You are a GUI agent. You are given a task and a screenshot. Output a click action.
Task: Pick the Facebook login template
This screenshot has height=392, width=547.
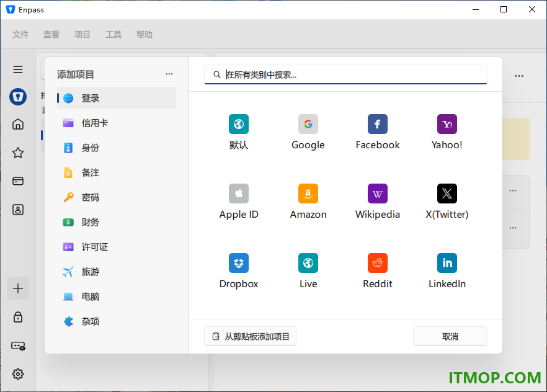pos(378,124)
